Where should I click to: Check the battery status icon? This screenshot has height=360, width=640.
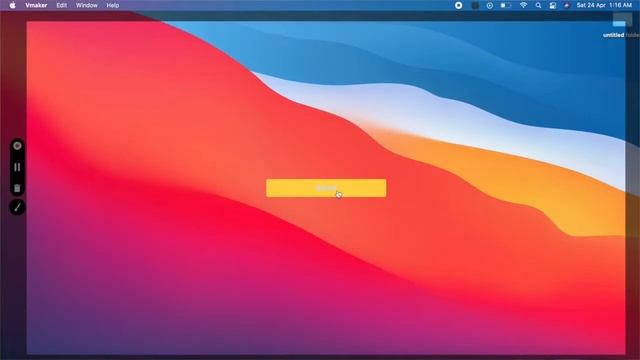click(506, 5)
